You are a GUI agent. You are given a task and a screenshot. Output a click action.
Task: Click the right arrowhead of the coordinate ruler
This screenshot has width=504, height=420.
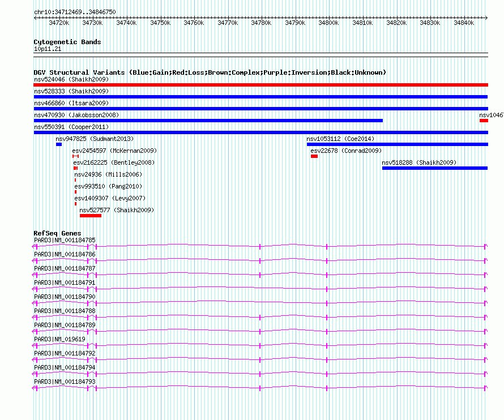coord(486,18)
